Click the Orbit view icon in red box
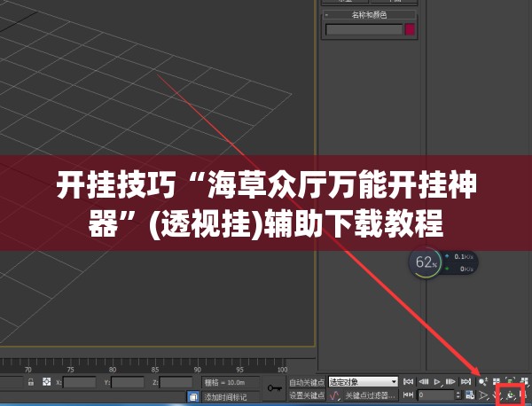This screenshot has width=532, height=406. [511, 394]
